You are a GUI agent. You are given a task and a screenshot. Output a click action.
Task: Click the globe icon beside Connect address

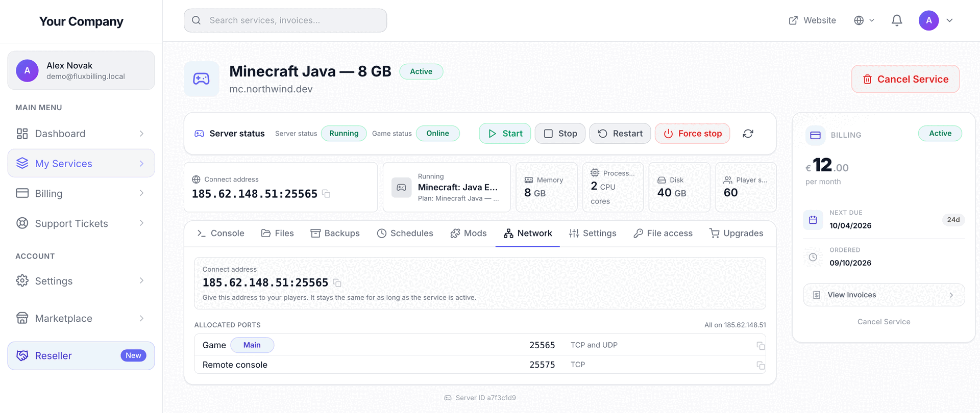(196, 179)
